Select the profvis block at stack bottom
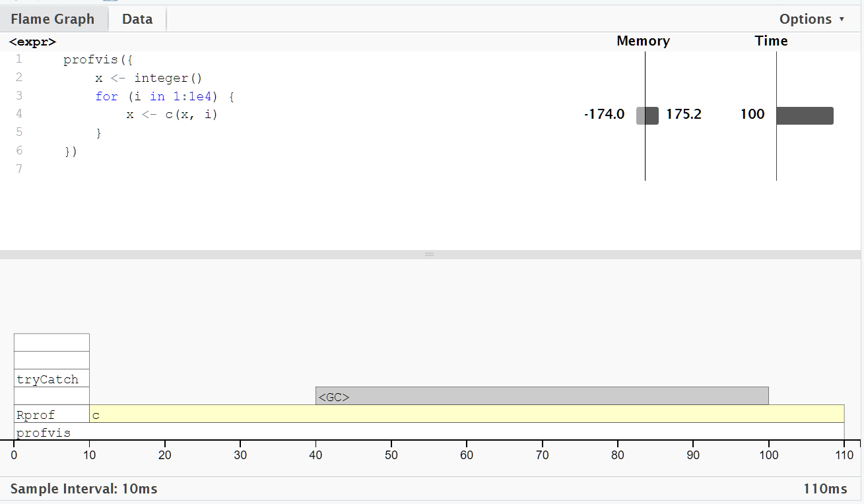The image size is (864, 504). pos(429,431)
